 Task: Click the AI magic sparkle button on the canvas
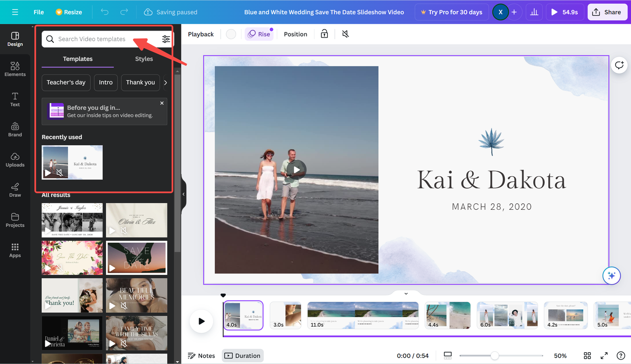(611, 275)
